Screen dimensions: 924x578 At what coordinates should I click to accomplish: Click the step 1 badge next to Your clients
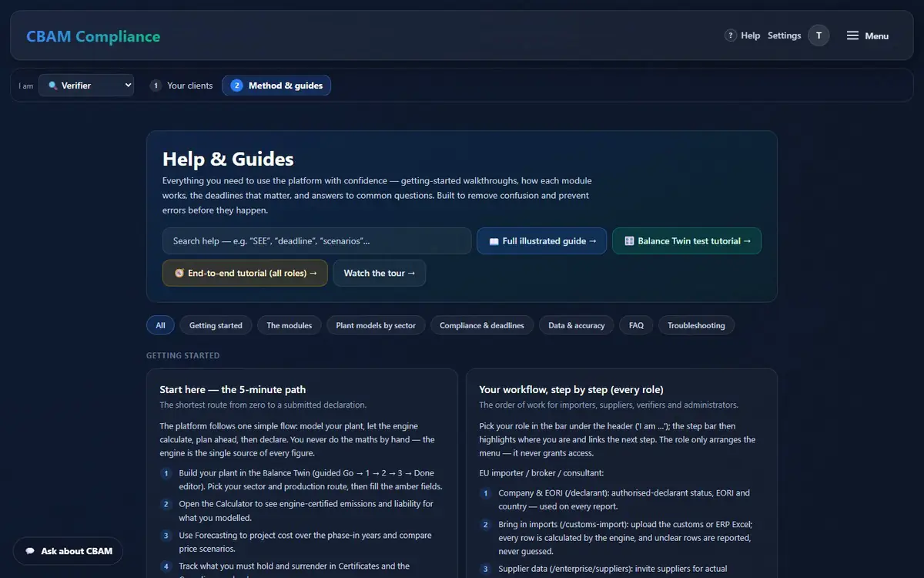point(156,86)
